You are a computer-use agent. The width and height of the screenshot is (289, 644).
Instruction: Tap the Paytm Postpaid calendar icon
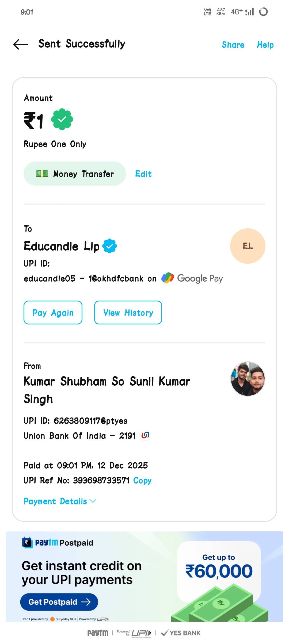pos(27,543)
